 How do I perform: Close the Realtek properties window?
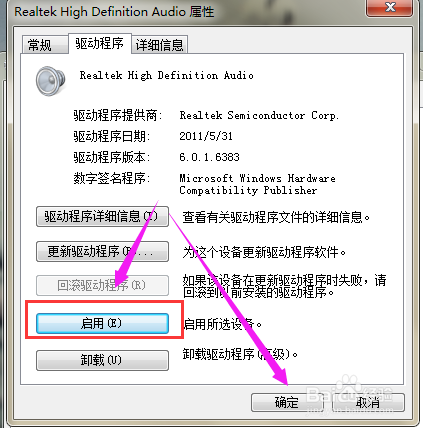[390, 7]
